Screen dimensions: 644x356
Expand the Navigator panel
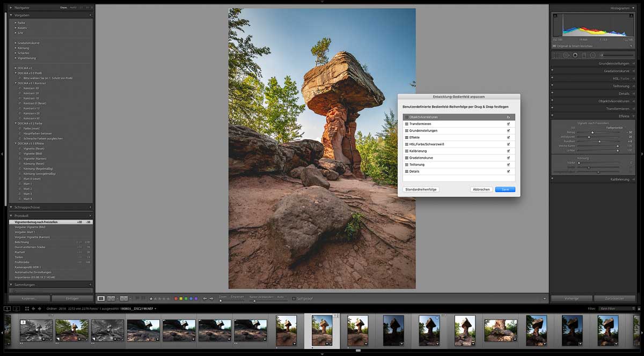click(x=11, y=8)
